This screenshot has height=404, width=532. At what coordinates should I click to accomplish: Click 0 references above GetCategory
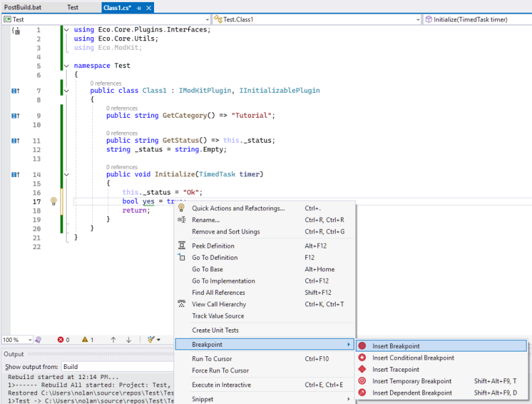(x=122, y=108)
